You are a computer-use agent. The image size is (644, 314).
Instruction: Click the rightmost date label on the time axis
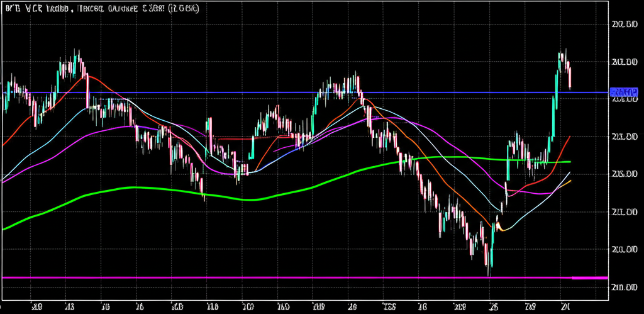click(x=565, y=307)
